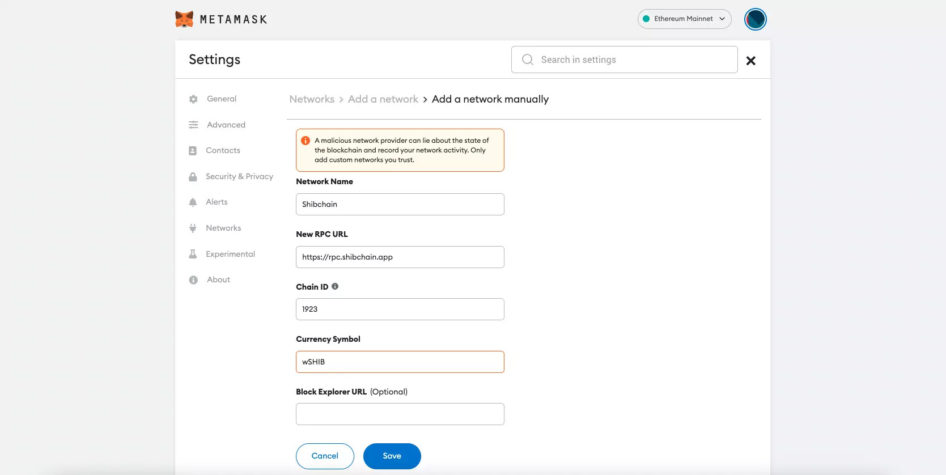Click the Chain ID info tooltip icon
The width and height of the screenshot is (946, 475).
pos(335,287)
